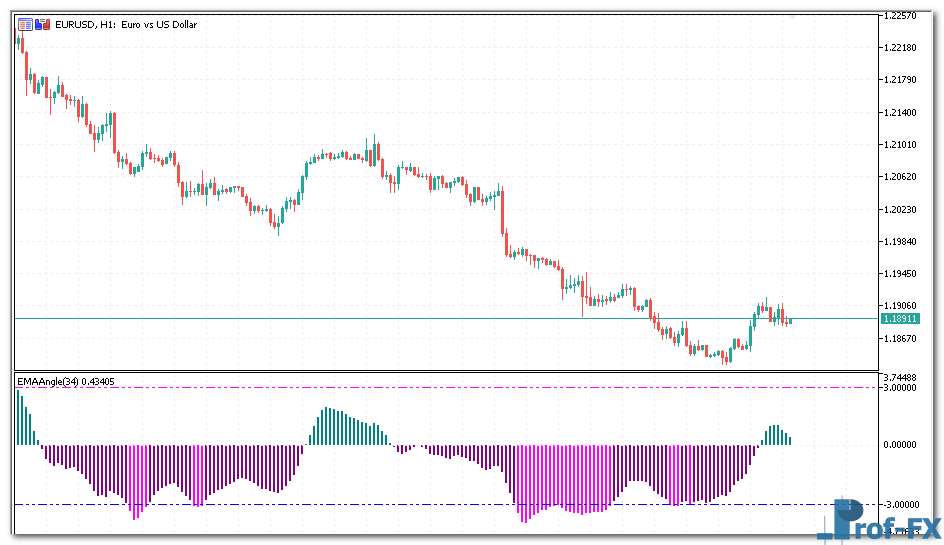Click the 1.18670 price scale label
This screenshot has height=545, width=944.
click(x=901, y=338)
